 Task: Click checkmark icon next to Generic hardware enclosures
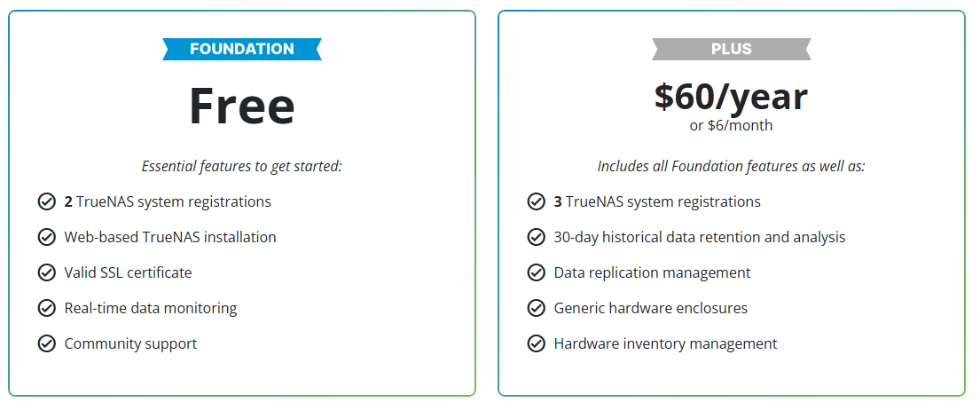pyautogui.click(x=537, y=308)
